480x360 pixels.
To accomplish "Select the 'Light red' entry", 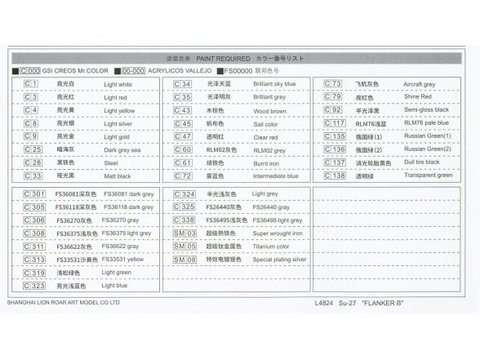I will click(x=115, y=98).
